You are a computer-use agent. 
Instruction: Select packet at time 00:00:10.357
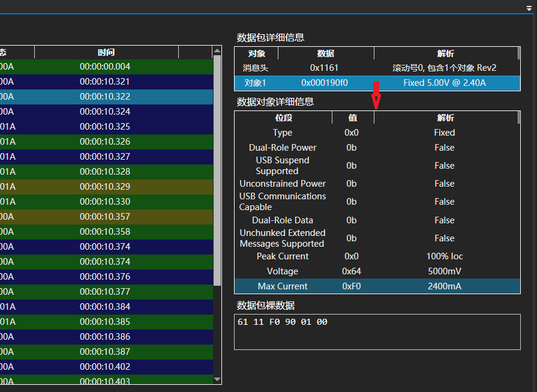106,217
